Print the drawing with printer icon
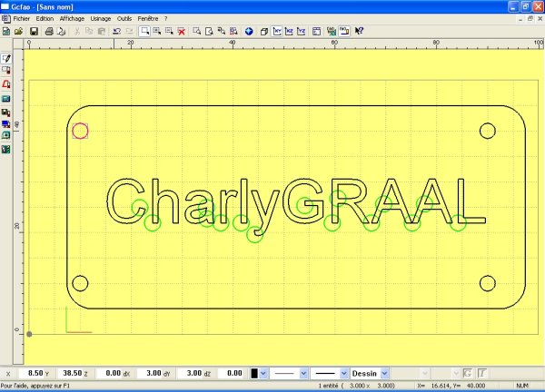Screen dimensions: 545x392 coord(49,32)
